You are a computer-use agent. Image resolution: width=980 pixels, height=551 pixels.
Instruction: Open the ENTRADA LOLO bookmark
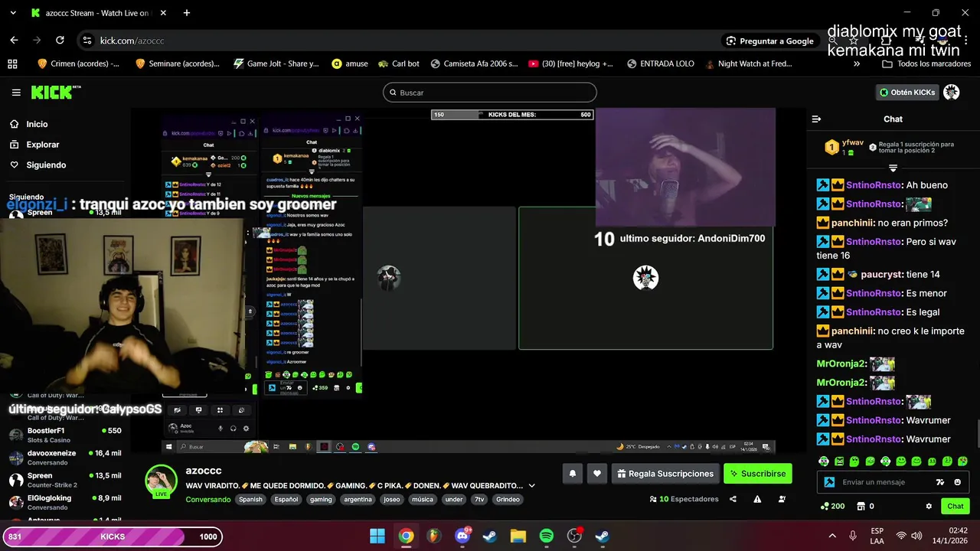point(660,64)
